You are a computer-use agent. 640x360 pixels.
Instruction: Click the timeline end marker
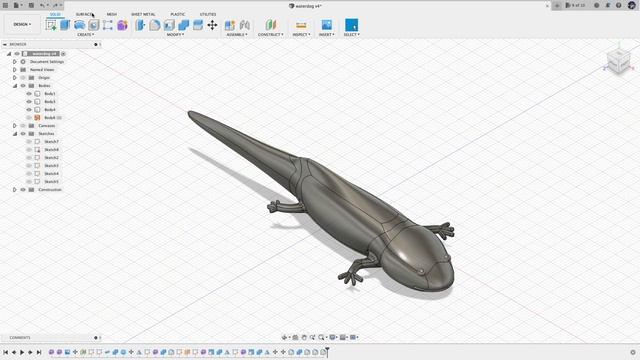[x=327, y=351]
